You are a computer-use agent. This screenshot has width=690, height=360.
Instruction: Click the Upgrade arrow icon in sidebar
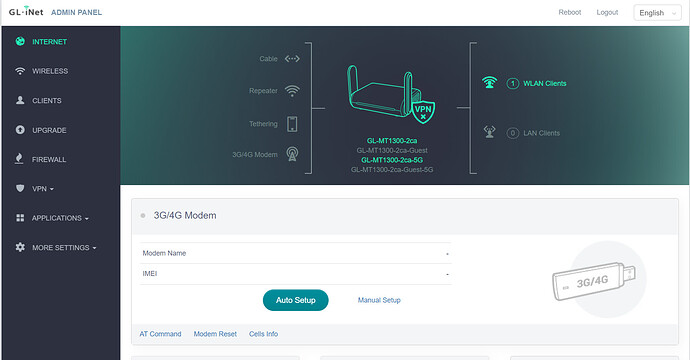[x=20, y=130]
